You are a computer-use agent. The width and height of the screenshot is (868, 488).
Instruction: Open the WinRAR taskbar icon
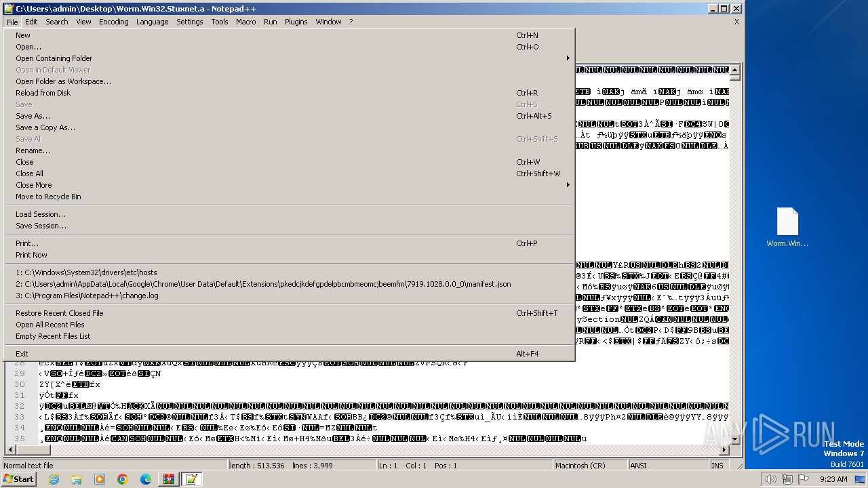tap(169, 479)
